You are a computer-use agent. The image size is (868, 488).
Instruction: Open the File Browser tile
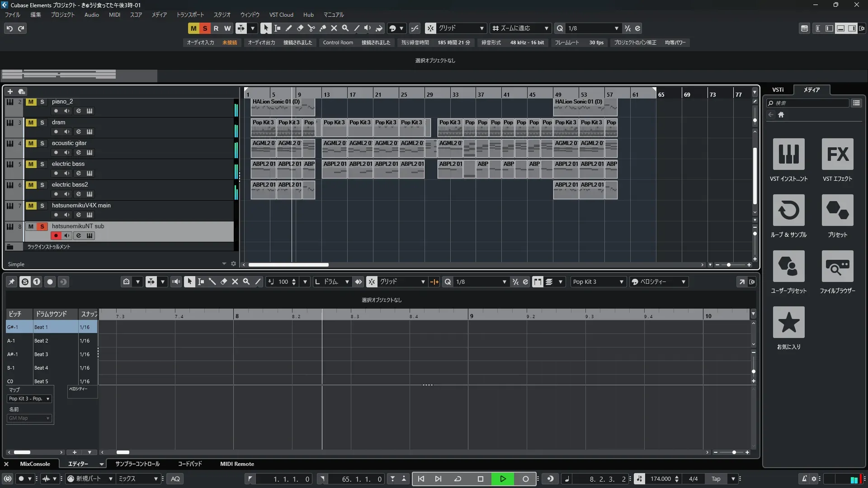coord(837,266)
